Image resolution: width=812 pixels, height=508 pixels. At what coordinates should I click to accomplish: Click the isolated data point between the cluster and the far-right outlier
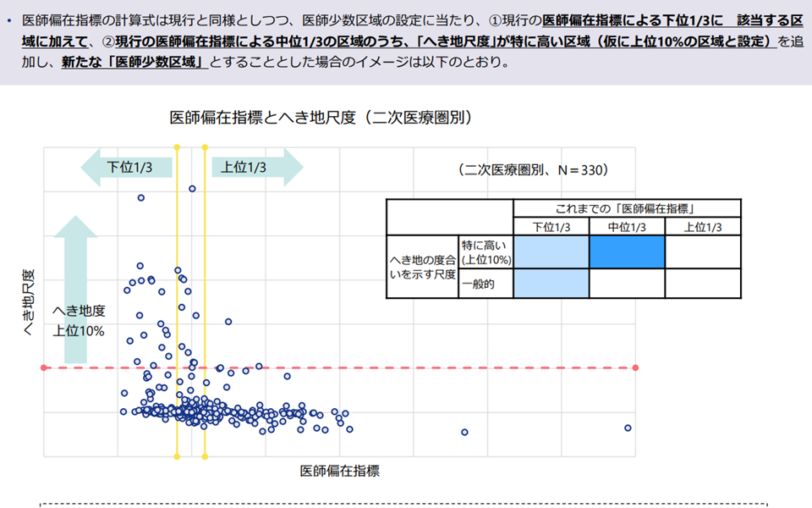pos(464,432)
